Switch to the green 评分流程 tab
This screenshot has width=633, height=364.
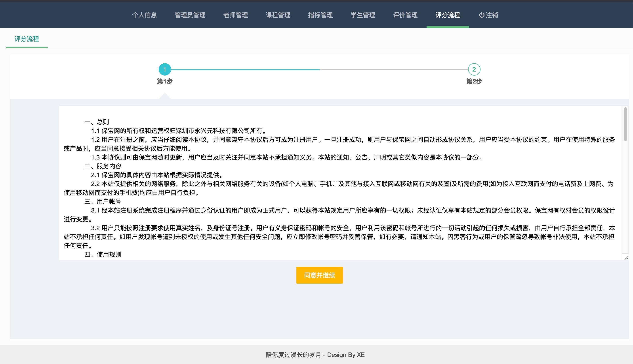(x=27, y=39)
